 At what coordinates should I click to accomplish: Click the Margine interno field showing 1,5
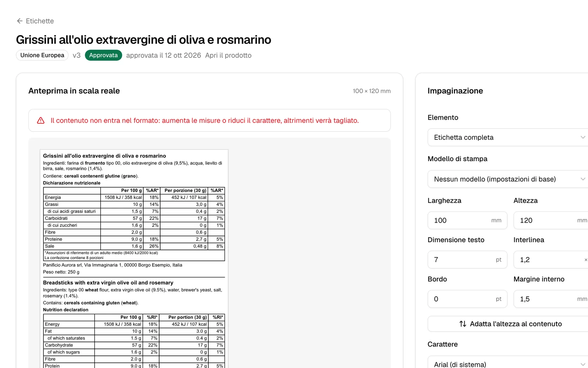(551, 299)
